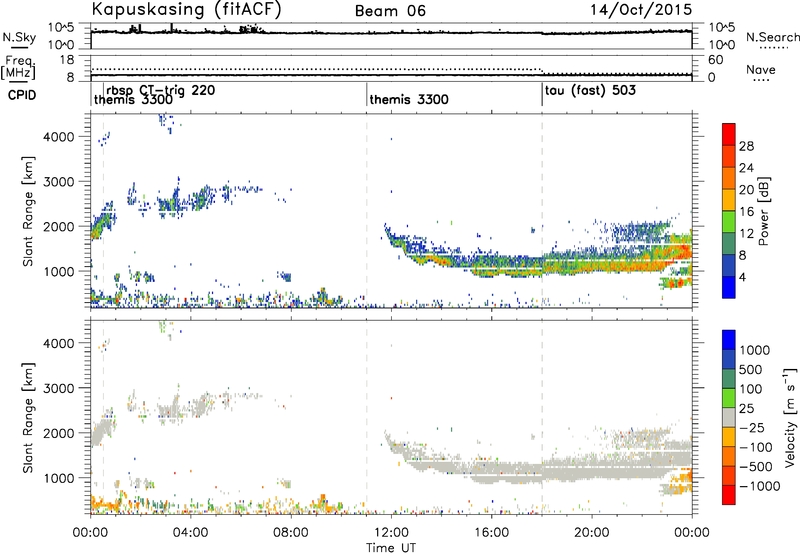
Task: Select the Slant Range label of power panel
Action: pos(27,211)
